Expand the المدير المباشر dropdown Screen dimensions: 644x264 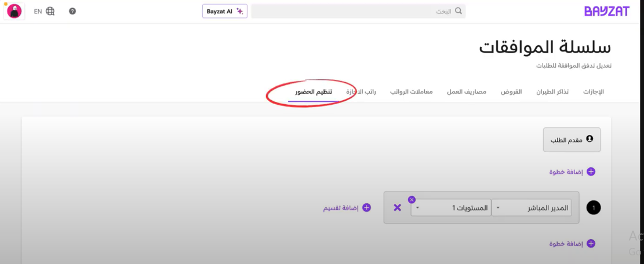(x=531, y=208)
